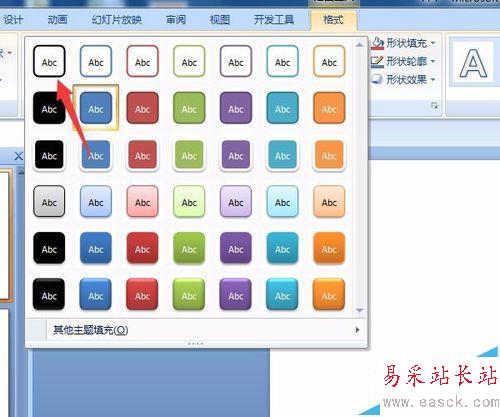Click the gallery scroll up arrow
The image size is (500, 417).
click(x=359, y=45)
